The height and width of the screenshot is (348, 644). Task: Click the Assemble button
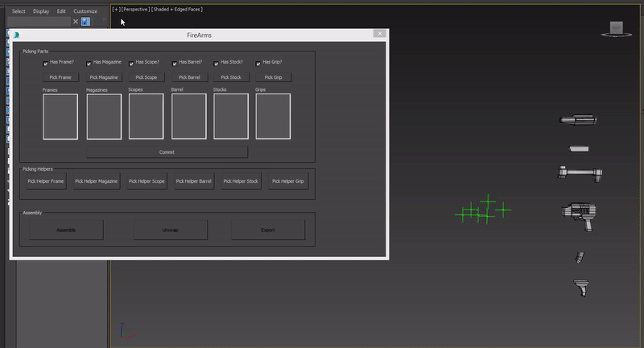pyautogui.click(x=67, y=230)
